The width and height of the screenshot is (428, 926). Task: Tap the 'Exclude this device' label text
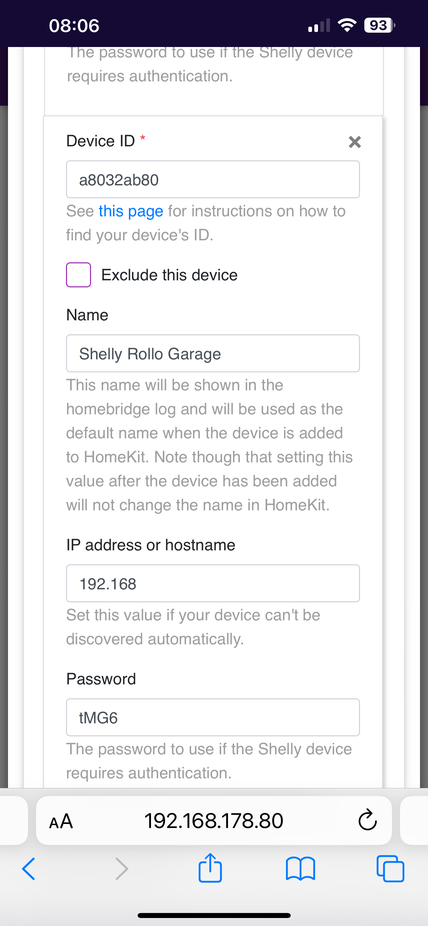169,275
